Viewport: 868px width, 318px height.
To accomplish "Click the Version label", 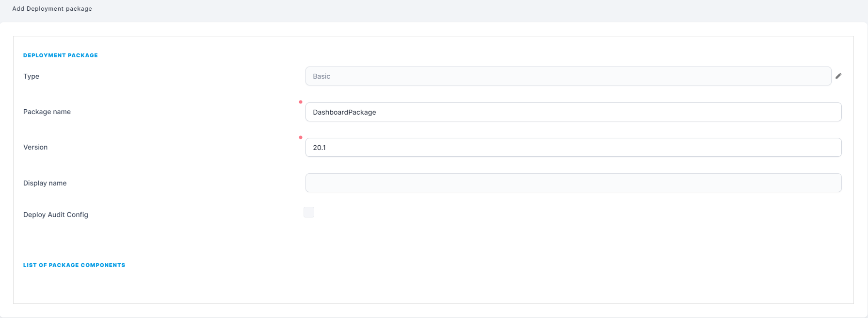I will point(35,147).
